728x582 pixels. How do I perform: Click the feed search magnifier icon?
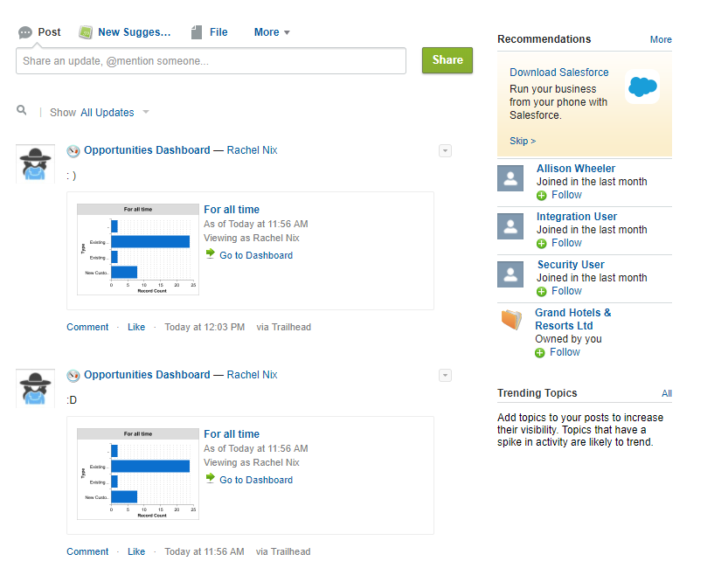point(21,110)
